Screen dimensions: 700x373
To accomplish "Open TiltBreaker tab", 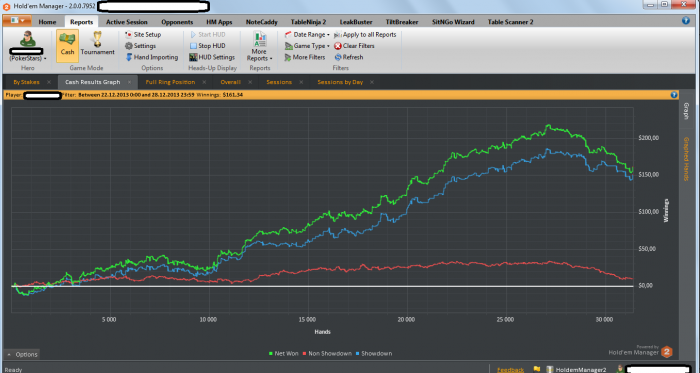I will [402, 22].
